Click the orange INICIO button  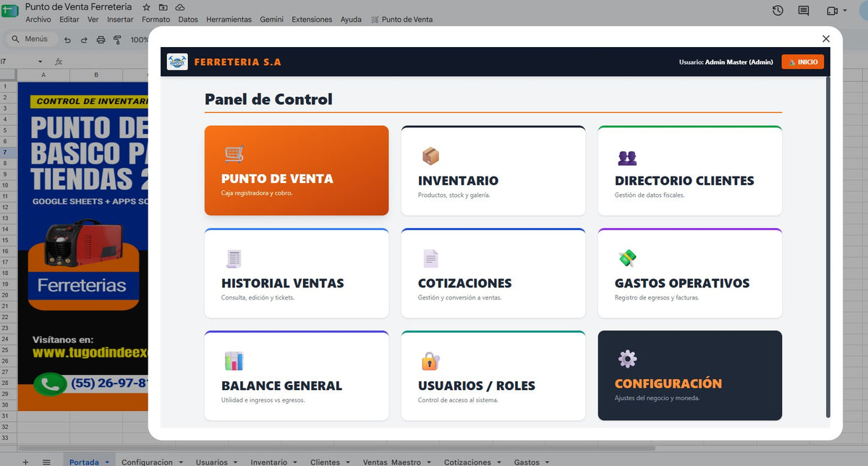(802, 62)
